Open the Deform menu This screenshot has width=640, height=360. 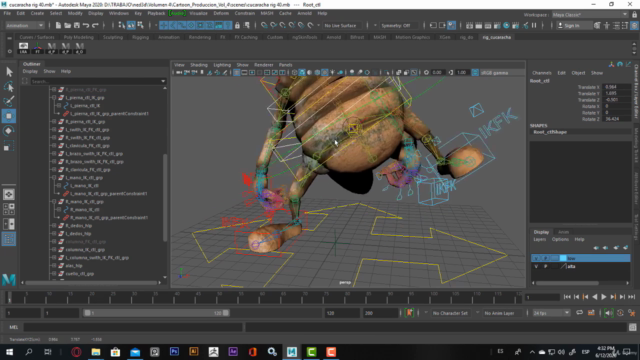point(221,13)
